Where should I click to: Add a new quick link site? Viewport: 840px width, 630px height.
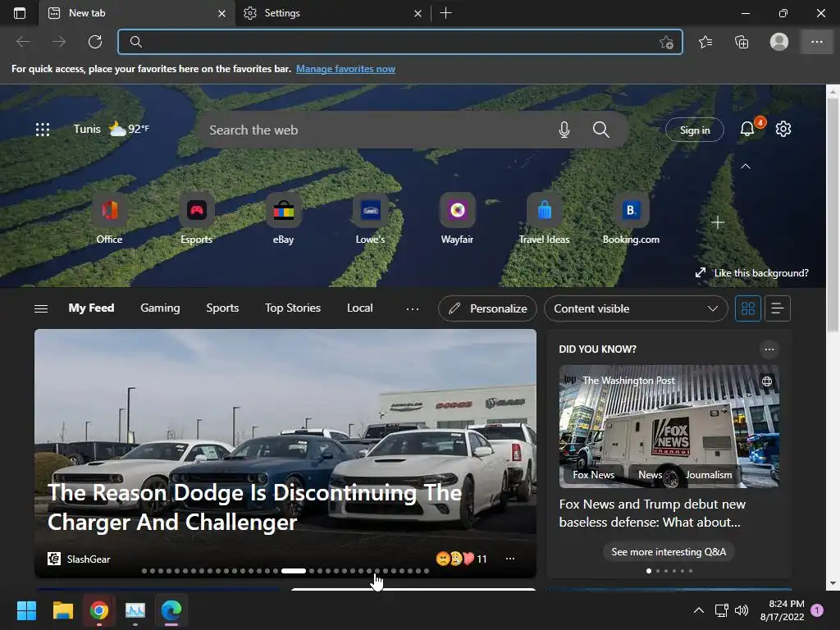tap(718, 222)
